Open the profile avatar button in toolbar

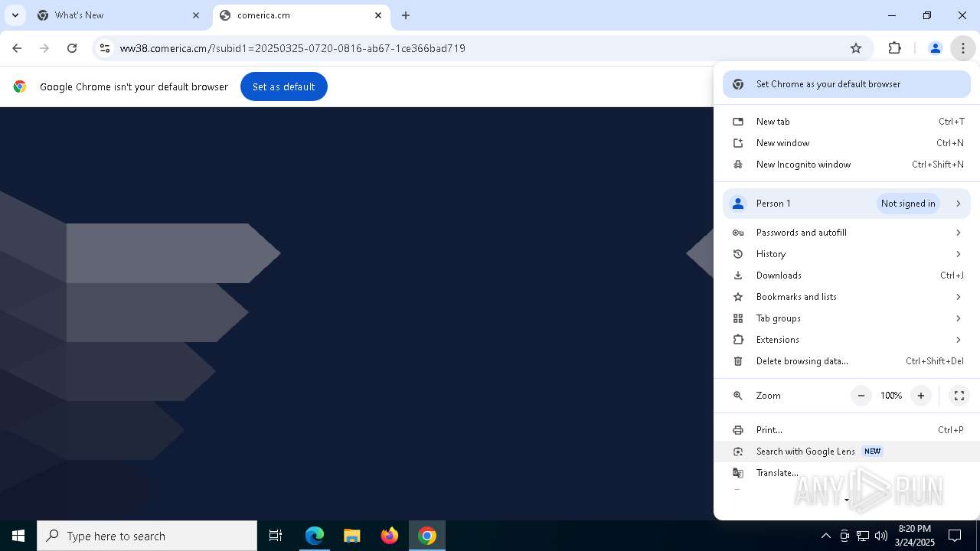pos(935,48)
